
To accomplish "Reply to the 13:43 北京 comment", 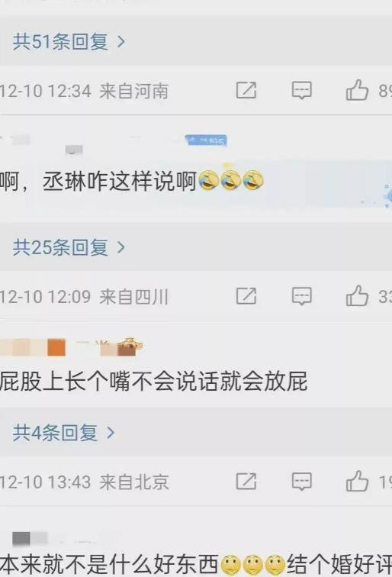I will [x=301, y=482].
